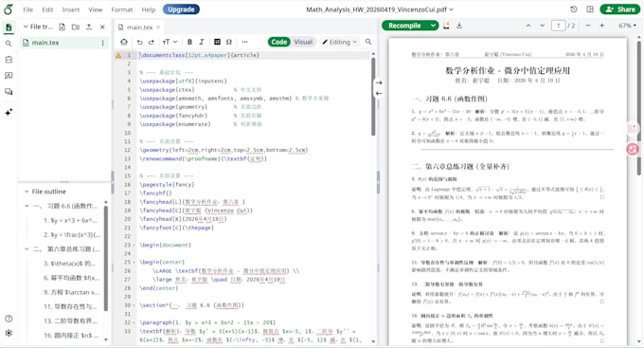Select the file tree icon in left rail
Screen dimensions: 644x348
point(9,27)
